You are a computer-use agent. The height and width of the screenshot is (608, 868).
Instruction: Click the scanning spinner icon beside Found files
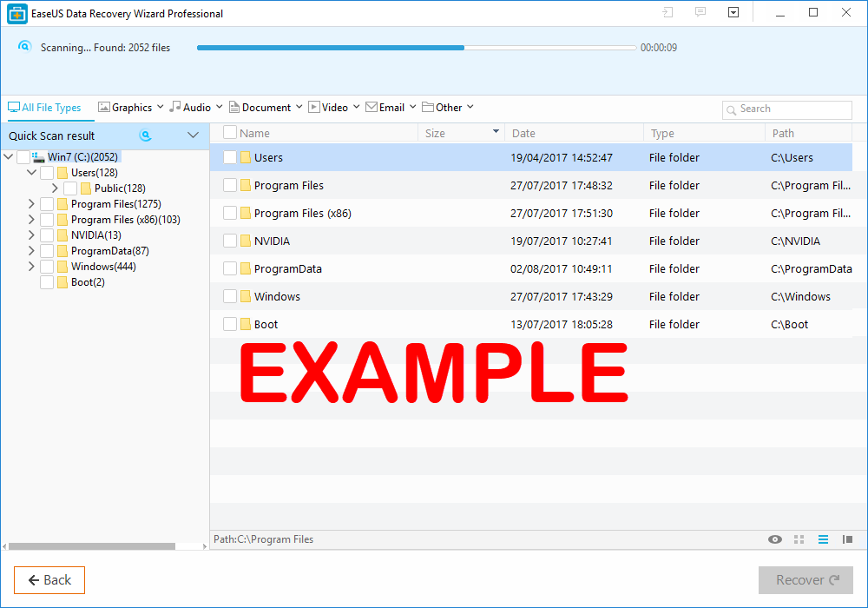24,47
